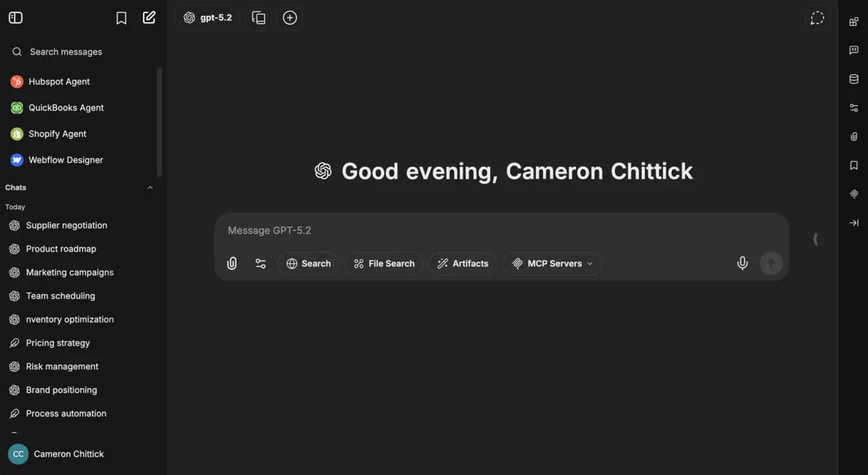Collapse the sidebar using the panel icon
The image size is (868, 475).
tap(15, 16)
